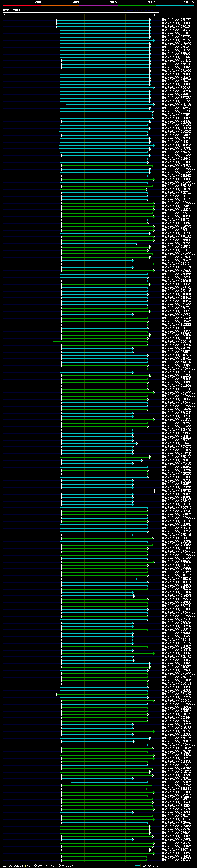The image size is (197, 868).
Task: Click the cyan =100char. scale swatch
Action: click(x=137, y=865)
